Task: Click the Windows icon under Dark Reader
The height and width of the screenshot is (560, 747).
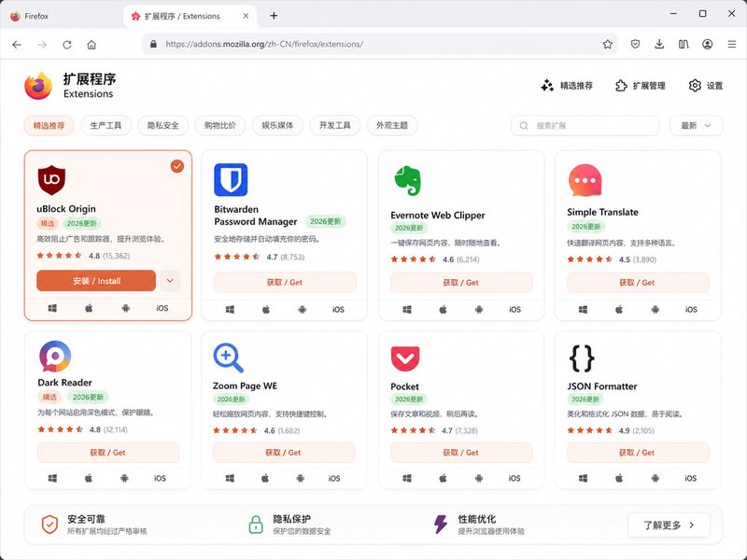Action: coord(52,478)
